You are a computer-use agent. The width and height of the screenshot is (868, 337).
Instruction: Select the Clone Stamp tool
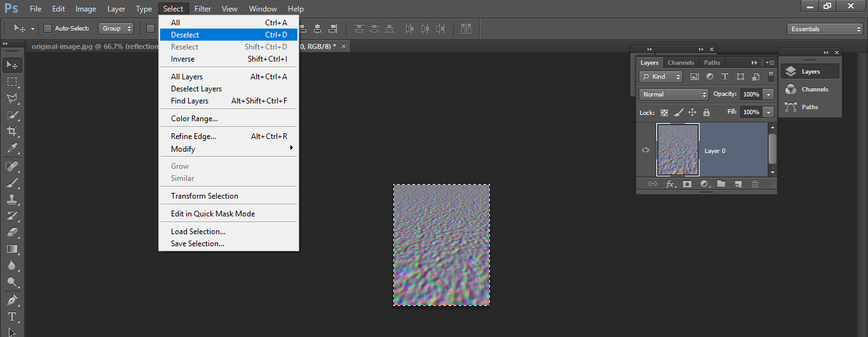point(12,199)
